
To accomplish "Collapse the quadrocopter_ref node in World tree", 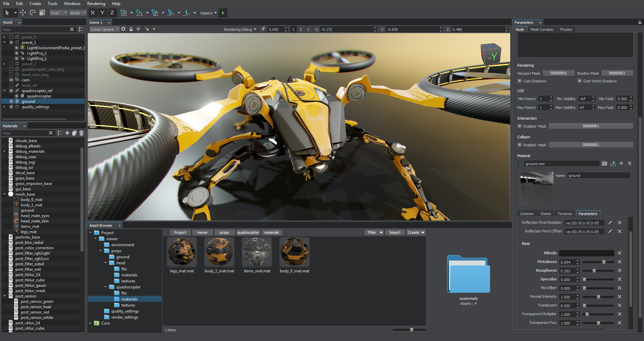I will coord(5,91).
